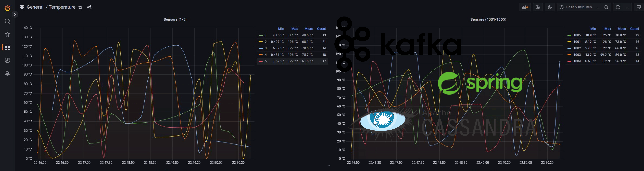The image size is (644, 171).
Task: Sort Sensors (1001-1005) legend by Count
Action: [x=635, y=29]
